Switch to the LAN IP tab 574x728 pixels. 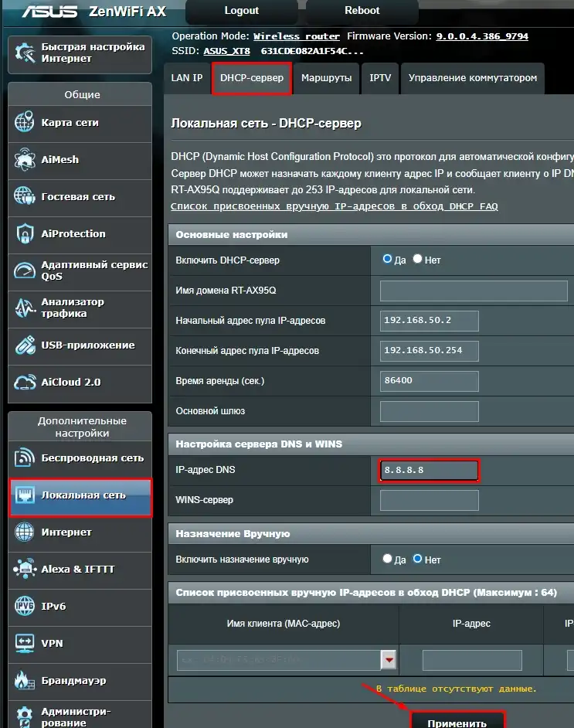point(186,79)
